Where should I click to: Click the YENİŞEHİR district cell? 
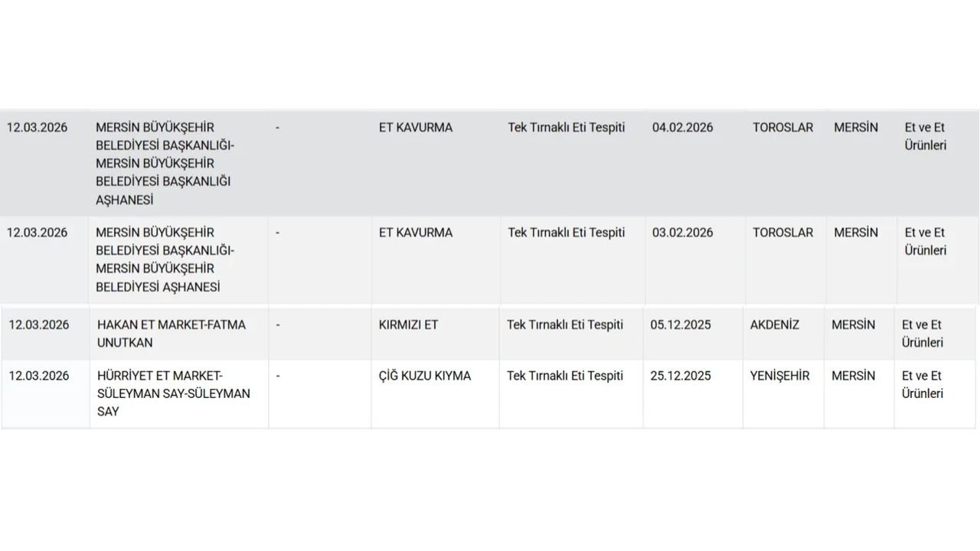click(x=779, y=376)
